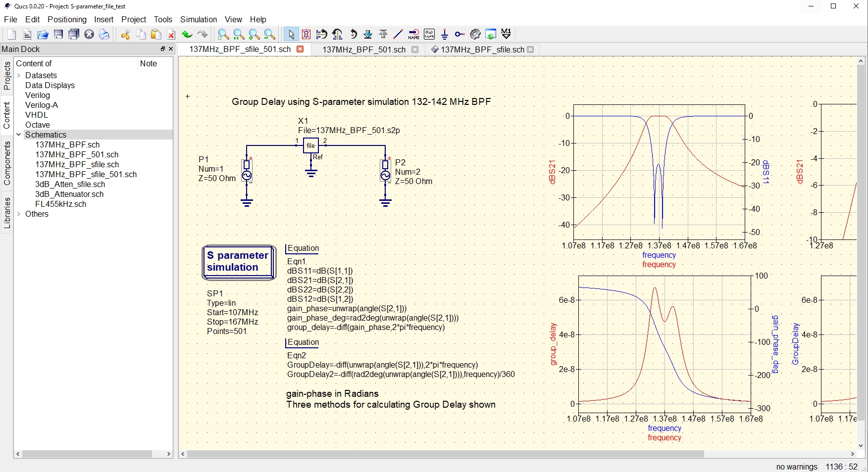Expand the Others entry
Screen dimensions: 868x472
[x=19, y=214]
